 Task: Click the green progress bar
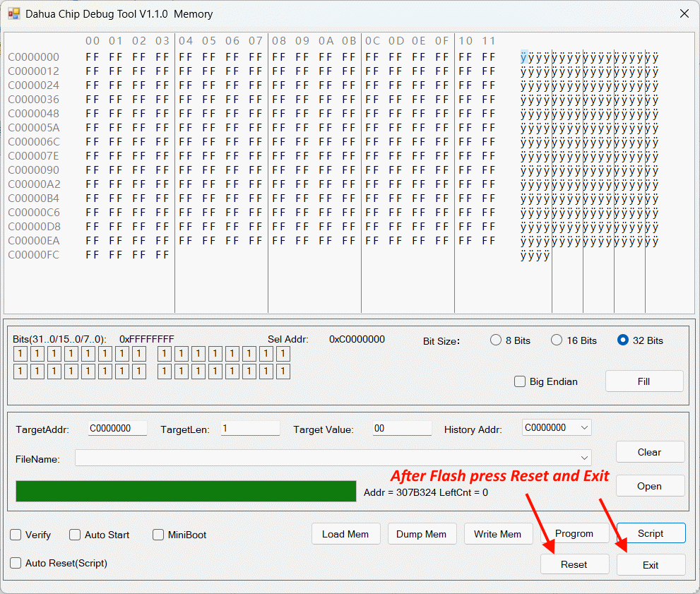[x=186, y=491]
